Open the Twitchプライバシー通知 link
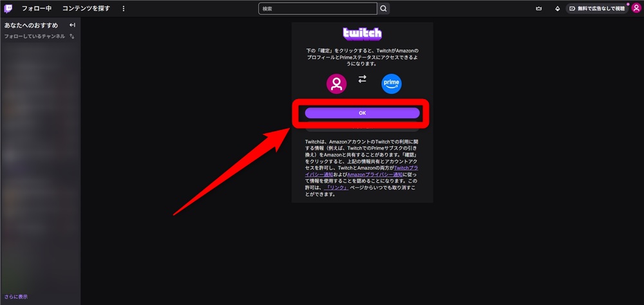This screenshot has height=305, width=644. tap(361, 172)
